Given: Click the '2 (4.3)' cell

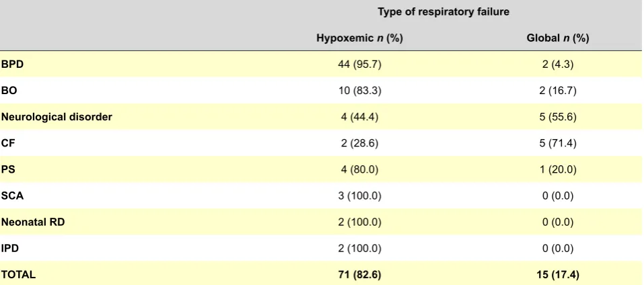Looking at the screenshot, I should [x=558, y=65].
